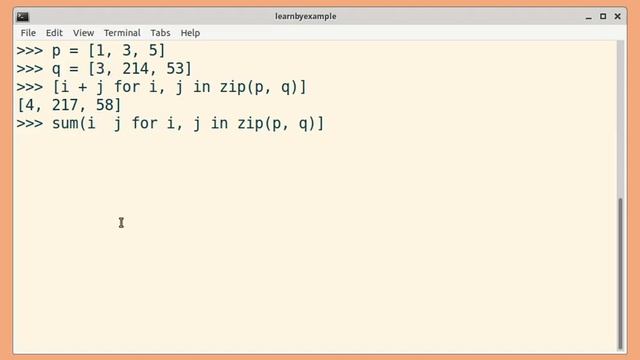Close the learnbyexample terminal window
The width and height of the screenshot is (640, 360).
(618, 16)
